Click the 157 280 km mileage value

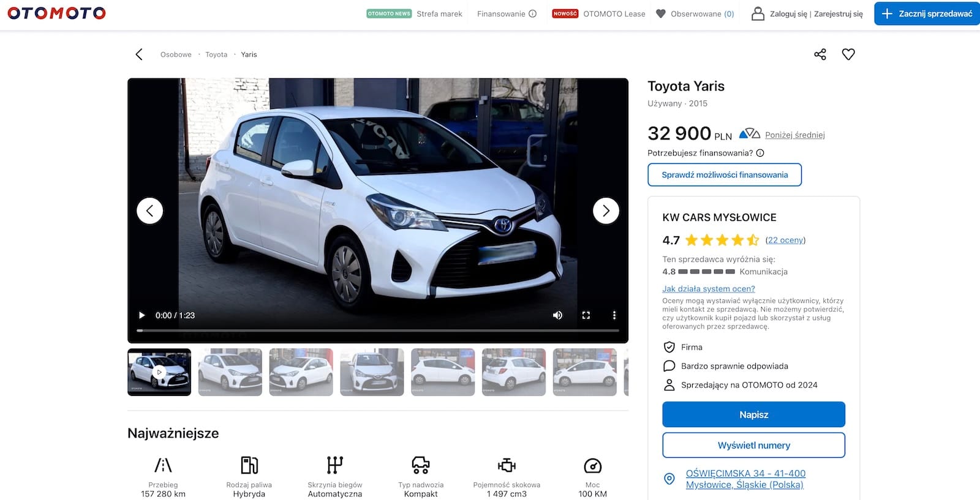163,494
